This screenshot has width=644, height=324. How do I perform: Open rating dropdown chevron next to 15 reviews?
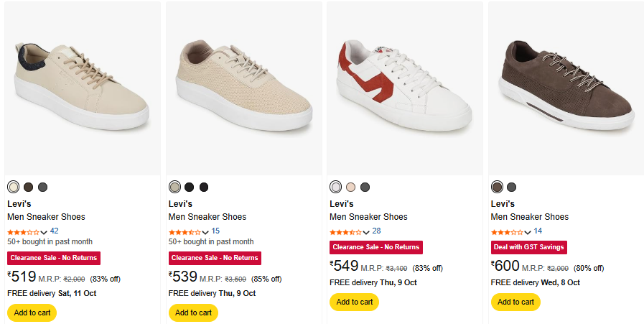point(205,232)
